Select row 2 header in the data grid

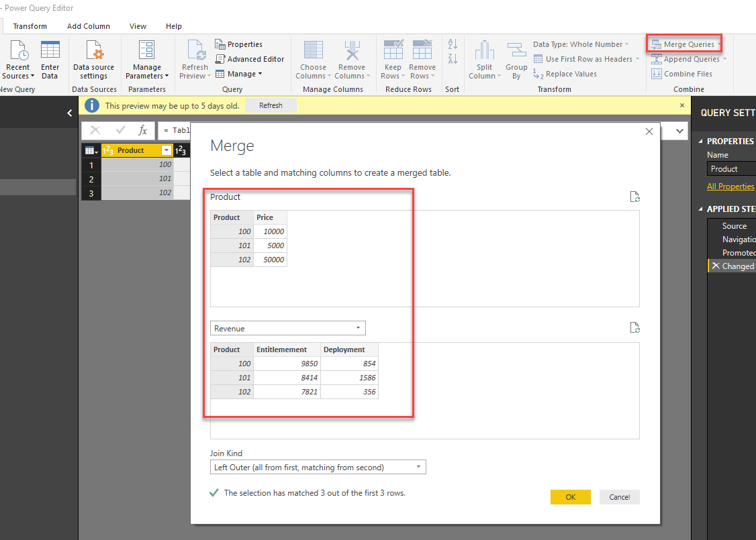tap(91, 179)
